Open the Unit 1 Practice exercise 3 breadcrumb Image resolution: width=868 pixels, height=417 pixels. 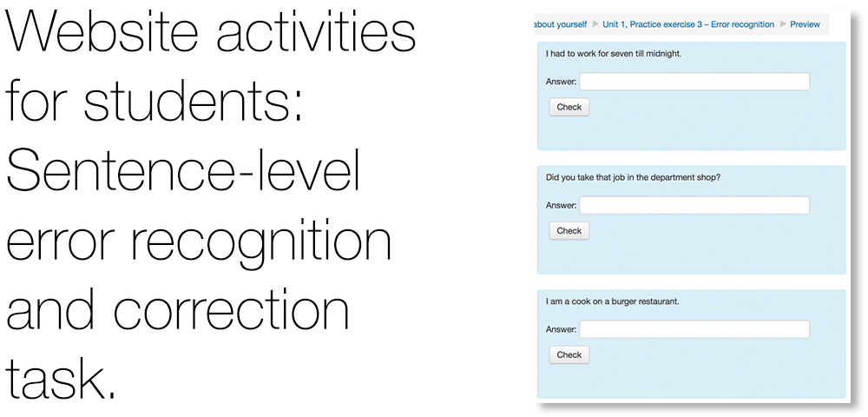tap(688, 24)
